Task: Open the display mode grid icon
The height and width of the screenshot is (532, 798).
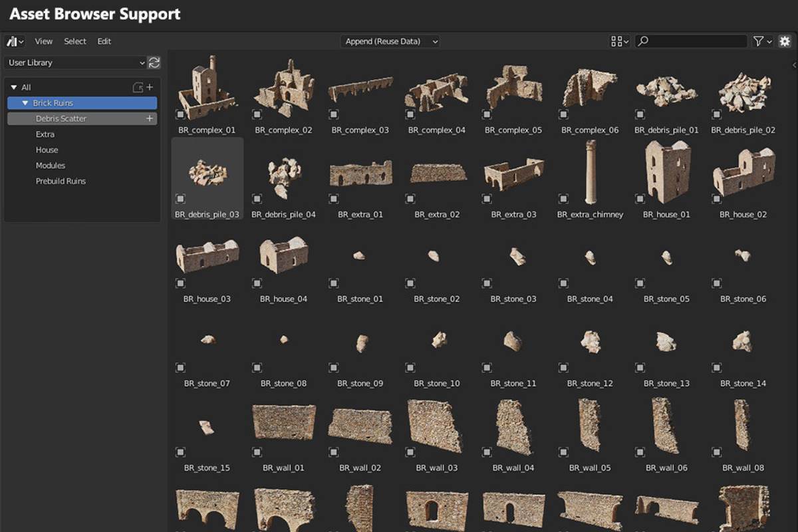Action: coord(616,41)
